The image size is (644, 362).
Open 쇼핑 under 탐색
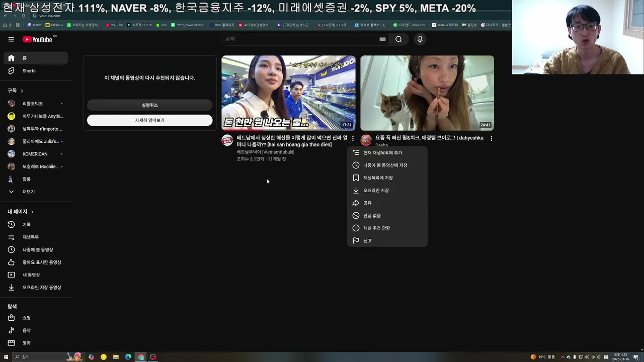tap(35, 318)
